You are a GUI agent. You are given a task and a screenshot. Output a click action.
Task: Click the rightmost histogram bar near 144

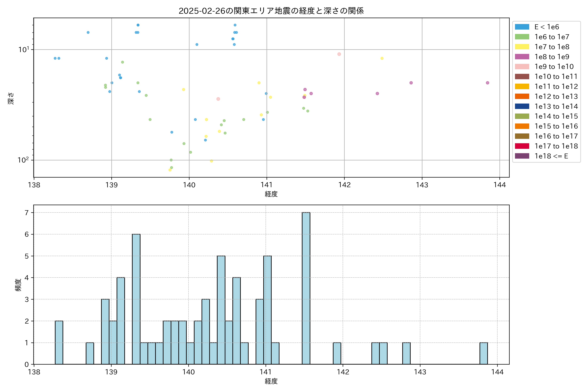click(x=483, y=353)
